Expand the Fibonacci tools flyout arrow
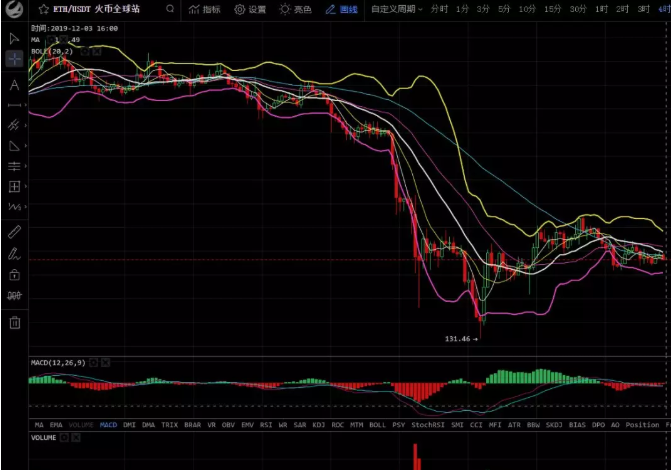671x470 pixels. pyautogui.click(x=26, y=166)
